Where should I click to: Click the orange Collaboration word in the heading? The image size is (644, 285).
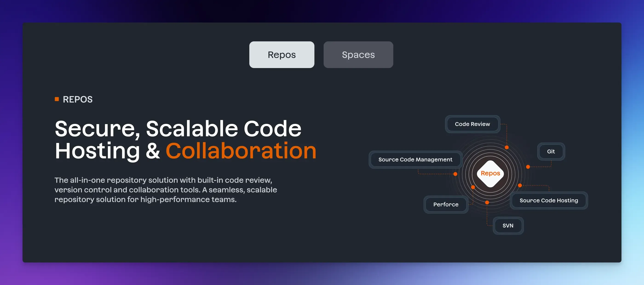coord(241,151)
